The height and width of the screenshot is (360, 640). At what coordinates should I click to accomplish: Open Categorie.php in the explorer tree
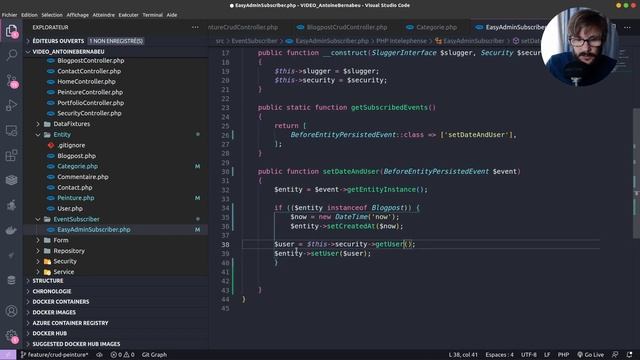point(77,167)
